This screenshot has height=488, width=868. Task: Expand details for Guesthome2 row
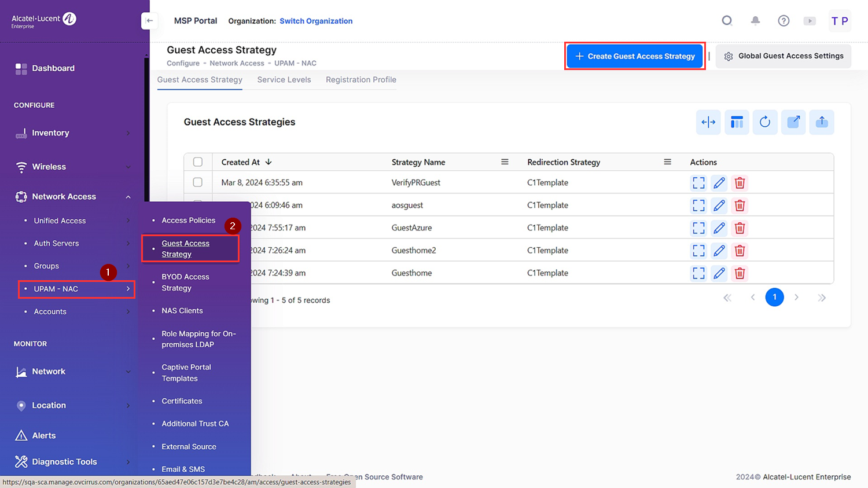click(699, 251)
